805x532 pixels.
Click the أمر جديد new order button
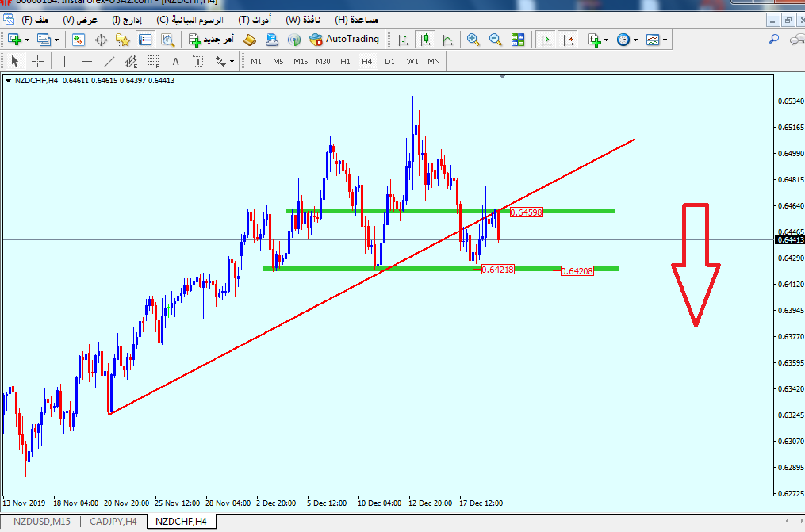click(x=211, y=40)
